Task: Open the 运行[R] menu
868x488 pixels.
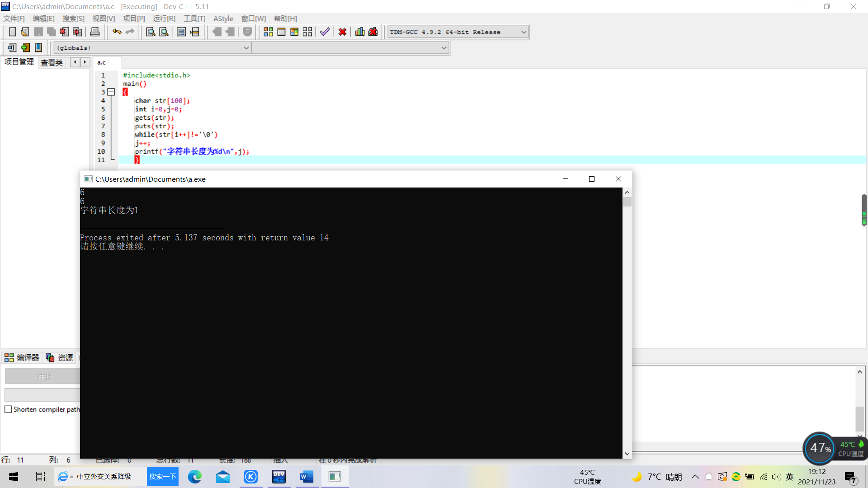Action: (x=164, y=19)
